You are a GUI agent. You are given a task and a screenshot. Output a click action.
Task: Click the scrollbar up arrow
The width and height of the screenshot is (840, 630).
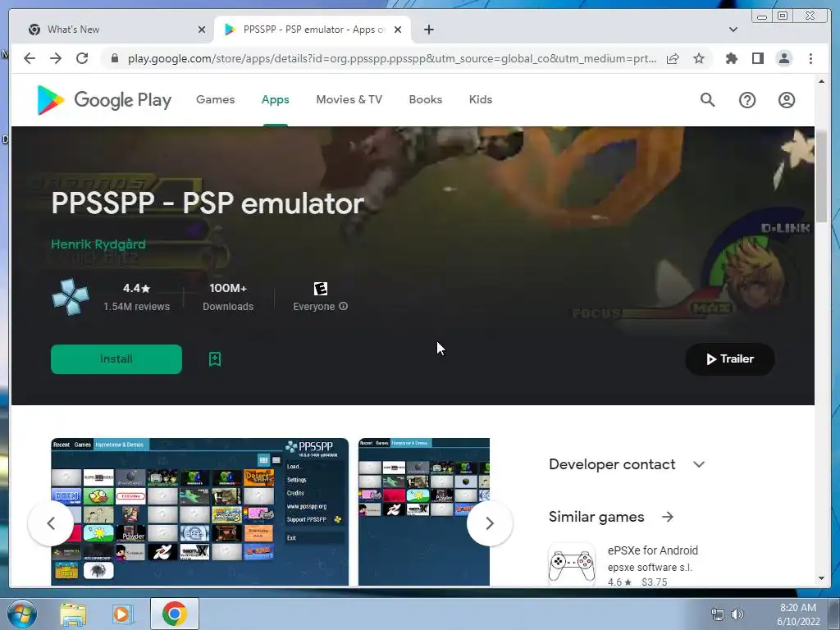pos(821,81)
